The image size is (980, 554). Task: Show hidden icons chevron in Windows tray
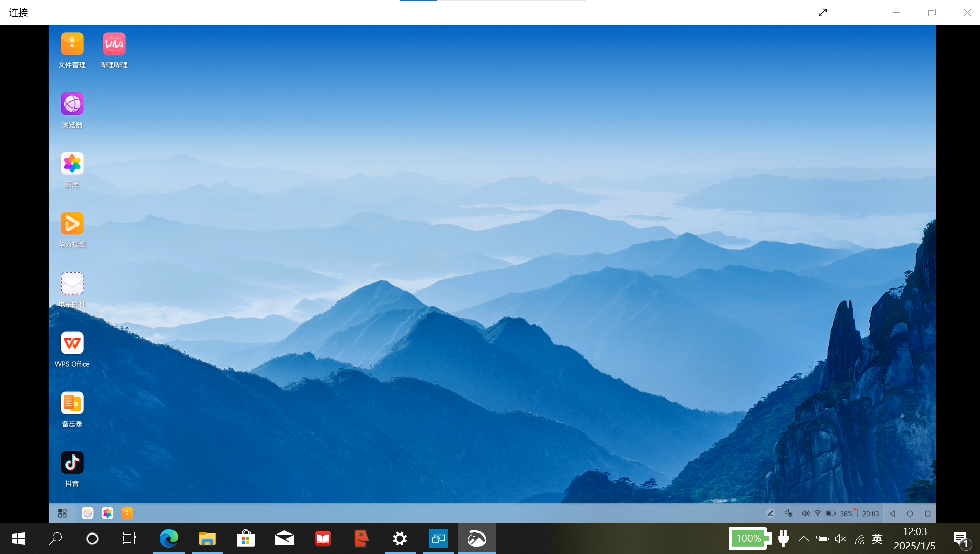(804, 539)
